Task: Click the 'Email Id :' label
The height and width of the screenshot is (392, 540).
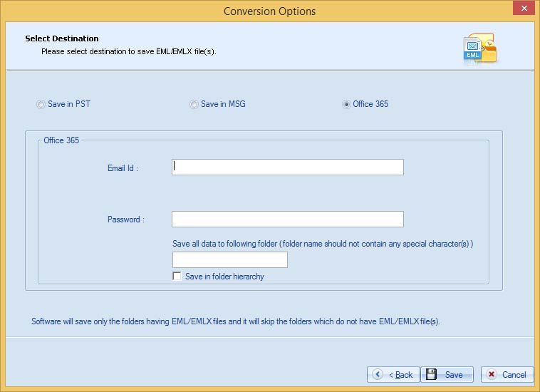Action: [123, 168]
